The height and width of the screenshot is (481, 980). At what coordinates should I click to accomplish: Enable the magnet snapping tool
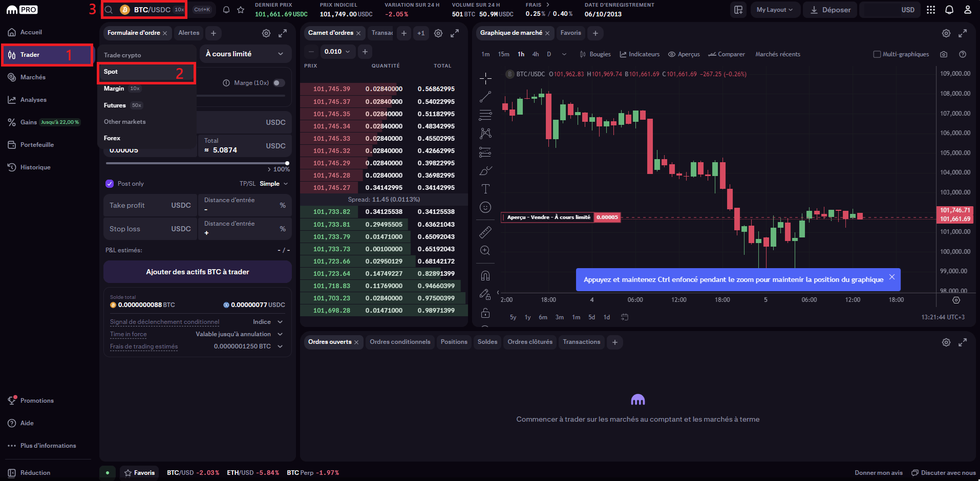[485, 275]
